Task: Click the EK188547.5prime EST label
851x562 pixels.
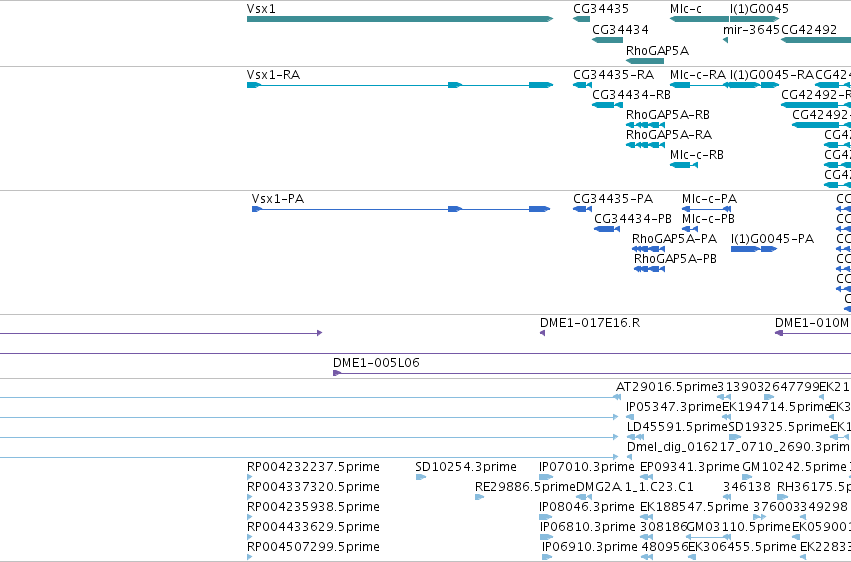Action: (x=694, y=507)
